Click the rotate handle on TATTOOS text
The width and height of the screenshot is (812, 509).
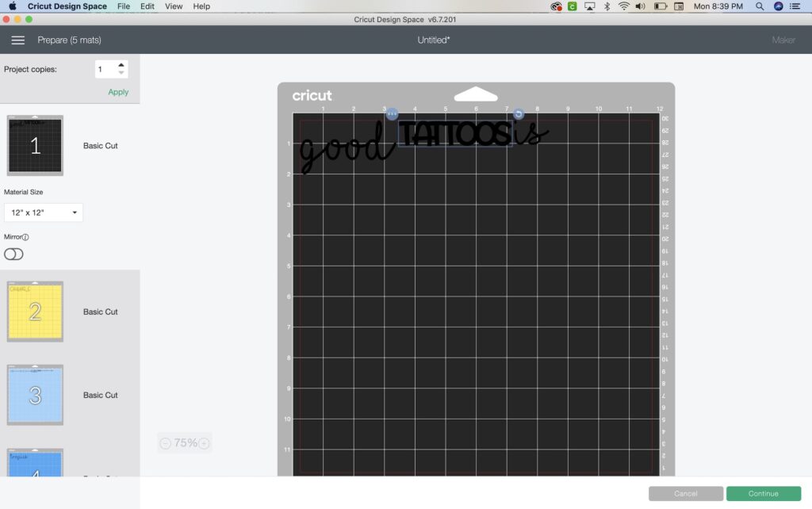click(x=518, y=114)
